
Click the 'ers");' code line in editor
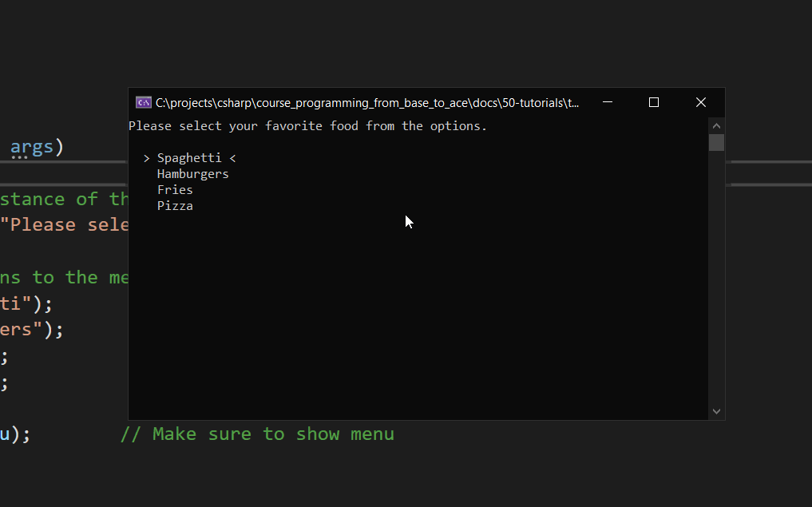tap(32, 330)
